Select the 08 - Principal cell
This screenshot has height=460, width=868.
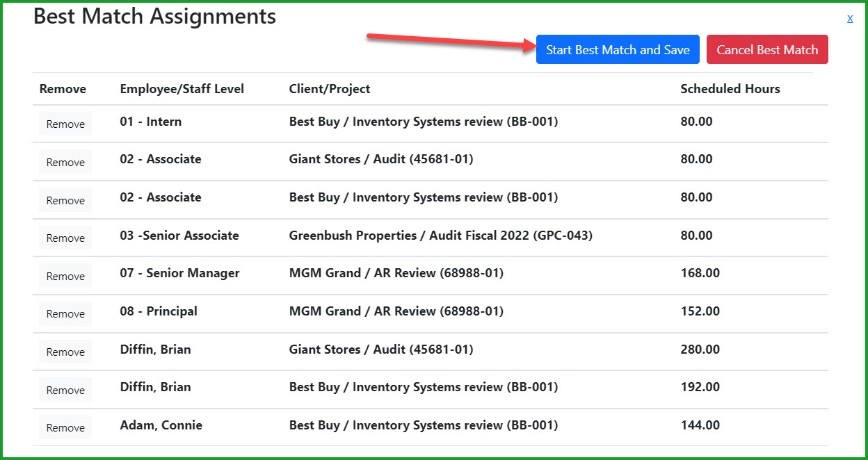click(159, 311)
